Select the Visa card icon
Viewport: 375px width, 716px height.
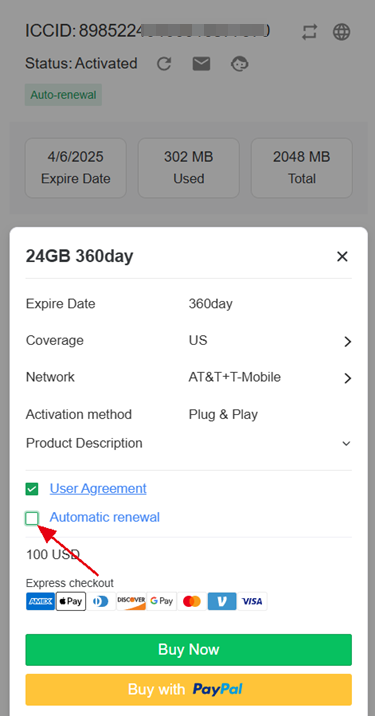click(252, 601)
